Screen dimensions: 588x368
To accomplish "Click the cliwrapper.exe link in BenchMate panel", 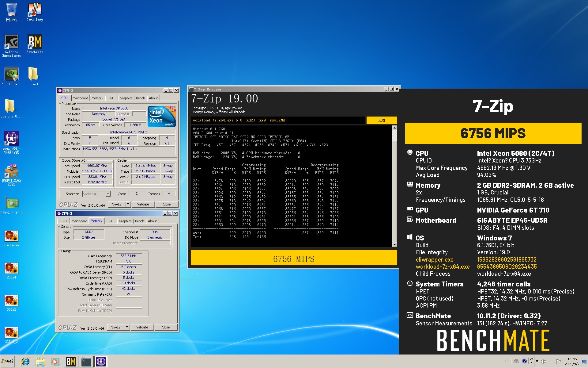I will click(435, 260).
